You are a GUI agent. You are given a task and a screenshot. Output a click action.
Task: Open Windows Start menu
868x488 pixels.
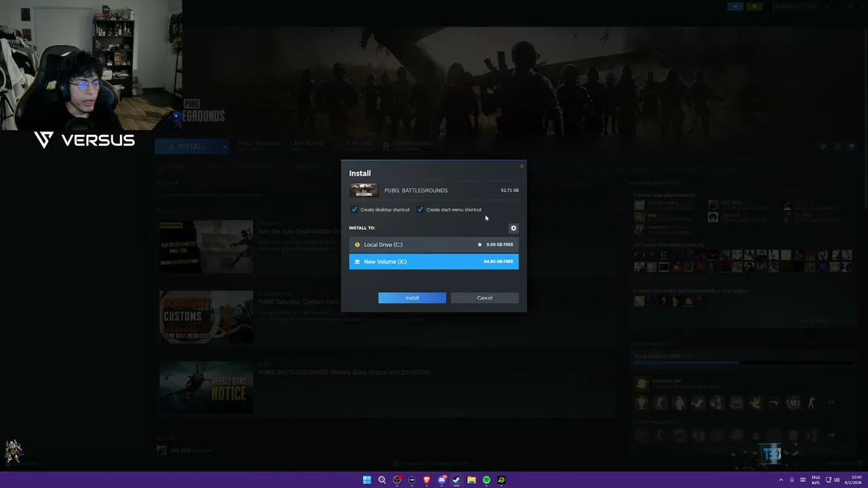tap(367, 480)
